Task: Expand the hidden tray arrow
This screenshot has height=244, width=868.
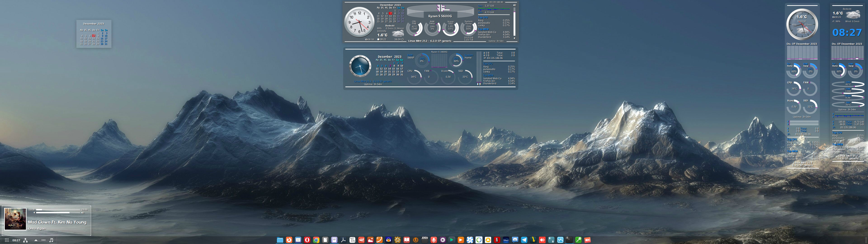Action: click(x=36, y=240)
